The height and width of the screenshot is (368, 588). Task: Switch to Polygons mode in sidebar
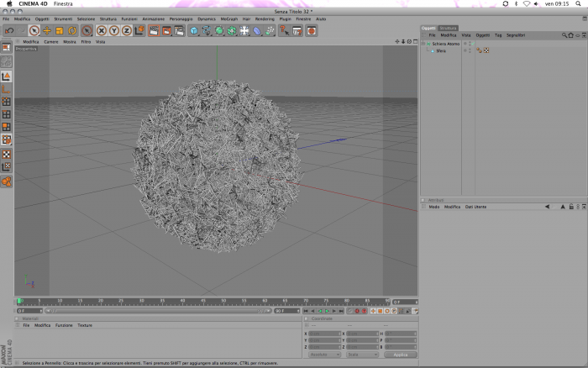7,127
